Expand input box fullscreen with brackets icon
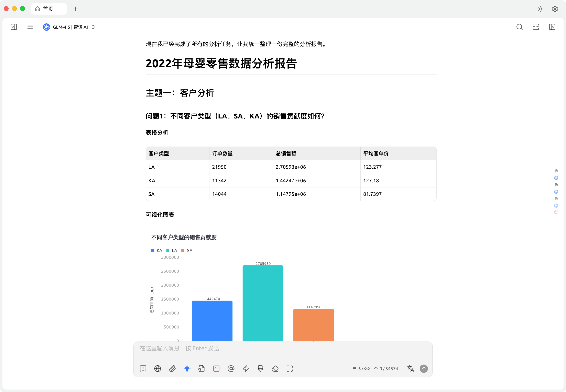This screenshot has width=566, height=392. [289, 368]
